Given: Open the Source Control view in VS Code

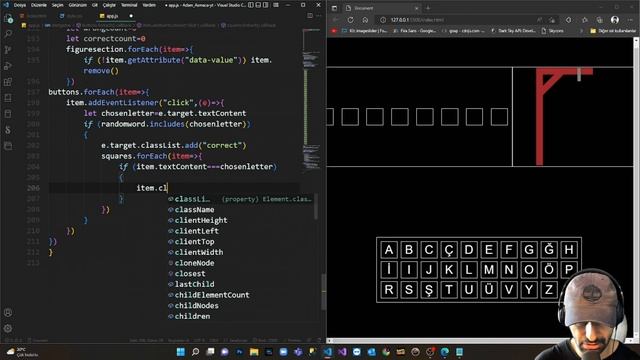Looking at the screenshot, I should pos(8,50).
